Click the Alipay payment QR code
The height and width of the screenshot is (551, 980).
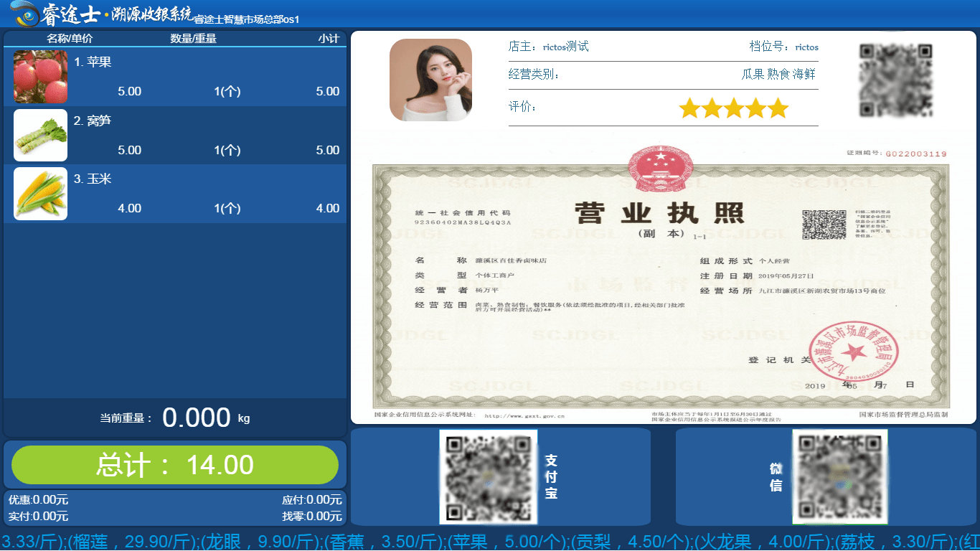pyautogui.click(x=489, y=476)
